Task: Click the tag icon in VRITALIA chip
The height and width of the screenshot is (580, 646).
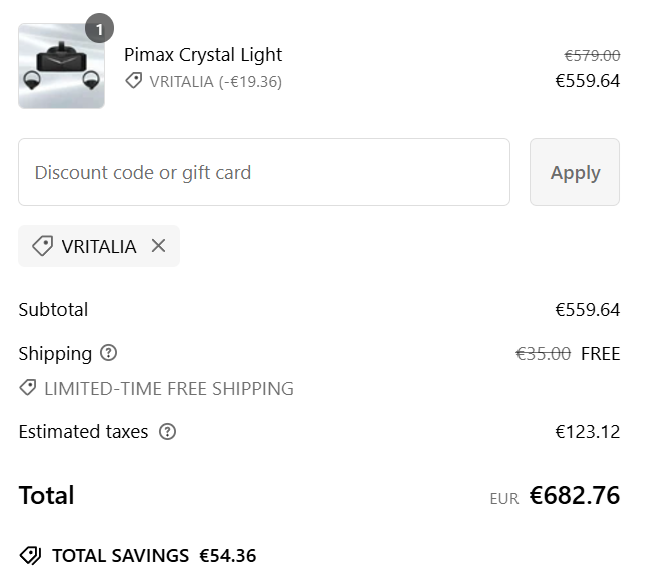Action: pyautogui.click(x=42, y=246)
